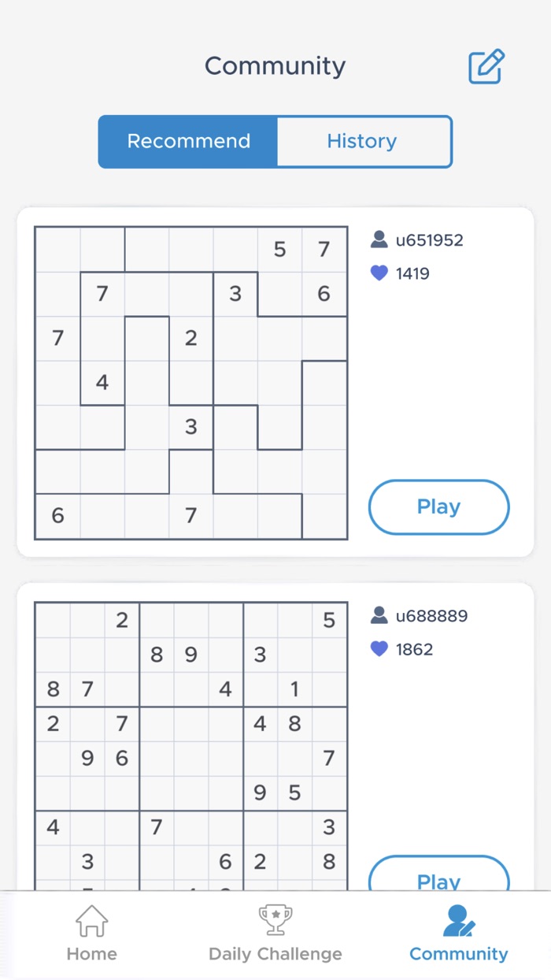Switch to the History tab
The image size is (551, 980).
[x=362, y=142]
